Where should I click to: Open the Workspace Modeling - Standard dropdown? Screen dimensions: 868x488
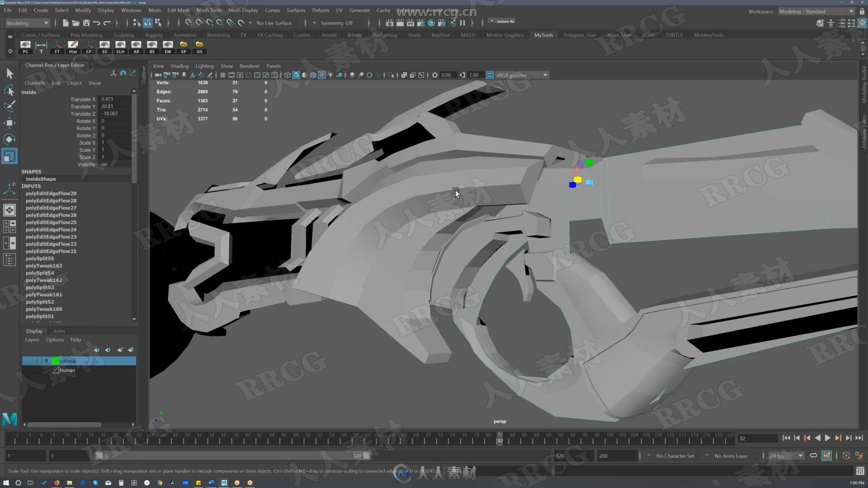click(x=816, y=11)
